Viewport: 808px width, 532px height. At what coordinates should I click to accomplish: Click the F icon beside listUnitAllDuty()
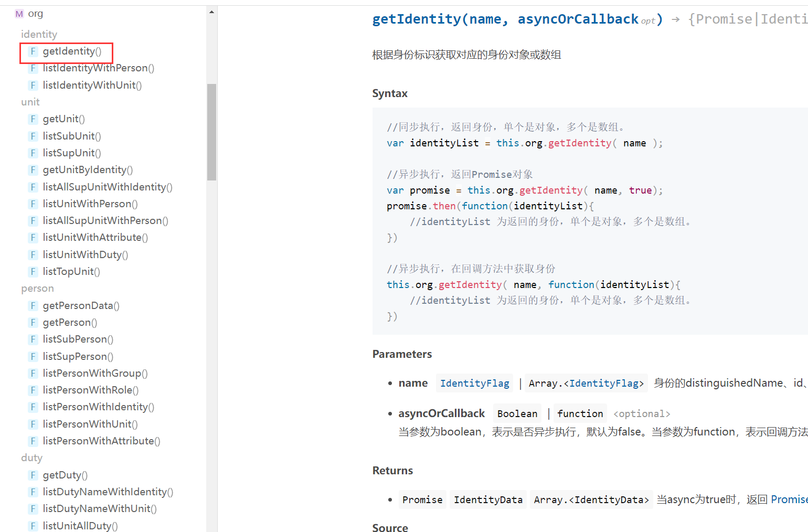[x=33, y=525]
